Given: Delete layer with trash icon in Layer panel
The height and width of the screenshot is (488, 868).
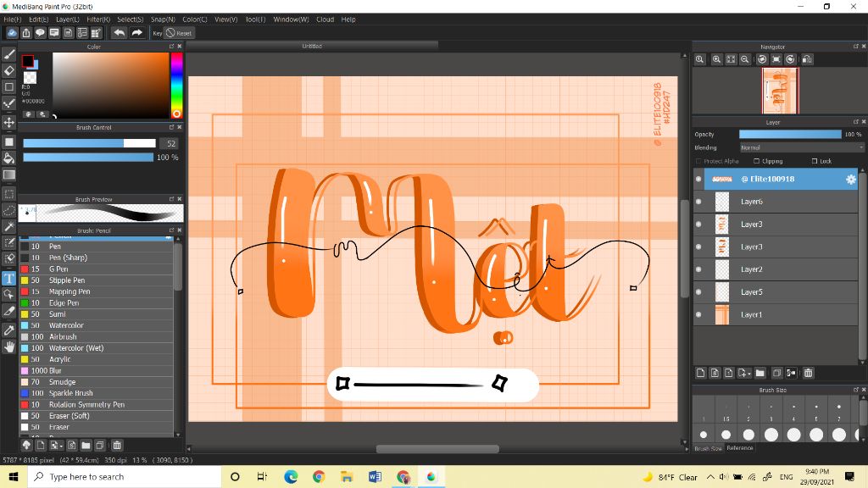Looking at the screenshot, I should point(808,373).
